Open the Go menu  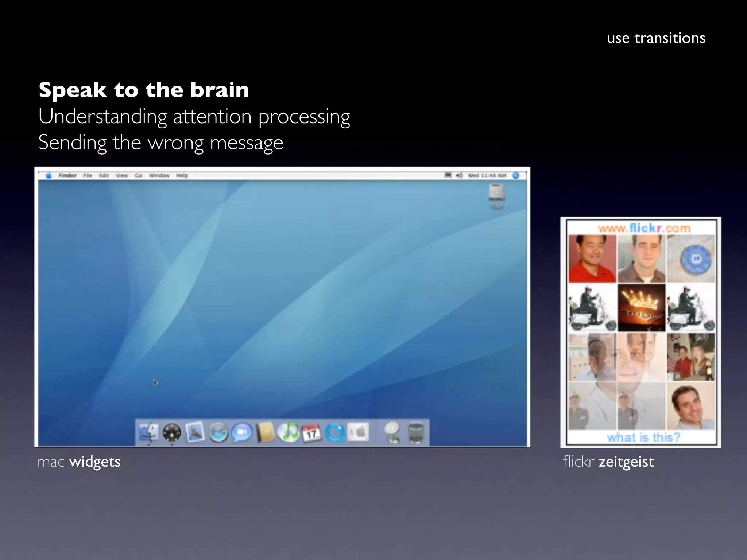click(x=139, y=175)
